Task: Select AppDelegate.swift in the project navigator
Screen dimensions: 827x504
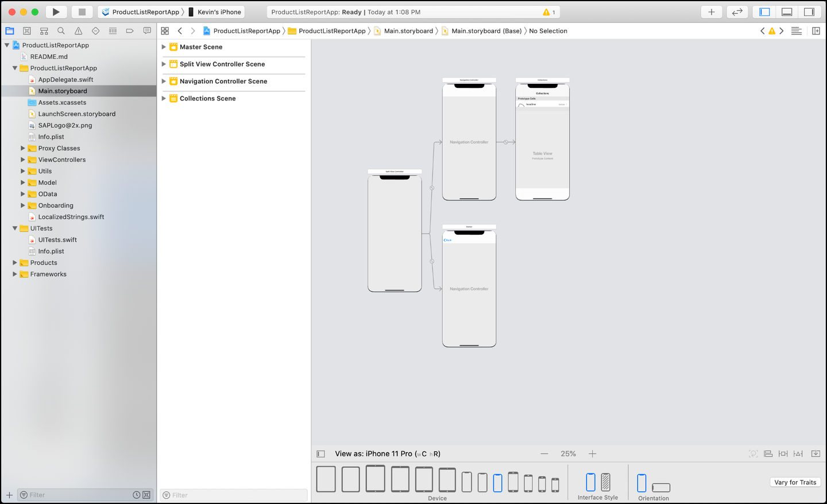Action: pos(65,79)
